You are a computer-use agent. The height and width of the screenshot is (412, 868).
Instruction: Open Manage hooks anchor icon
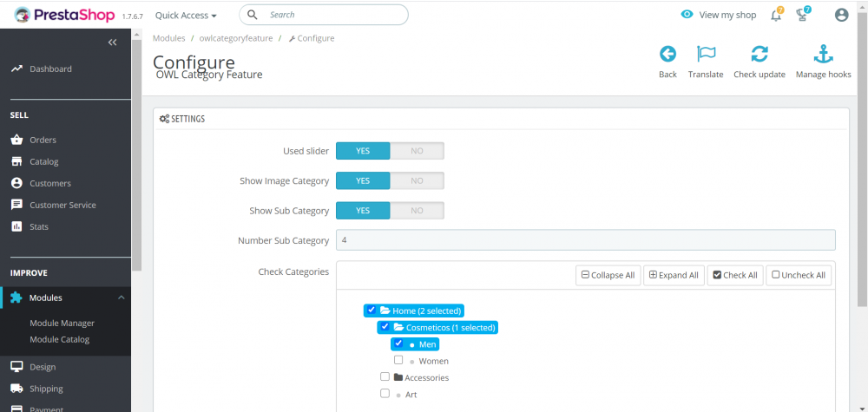coord(823,54)
